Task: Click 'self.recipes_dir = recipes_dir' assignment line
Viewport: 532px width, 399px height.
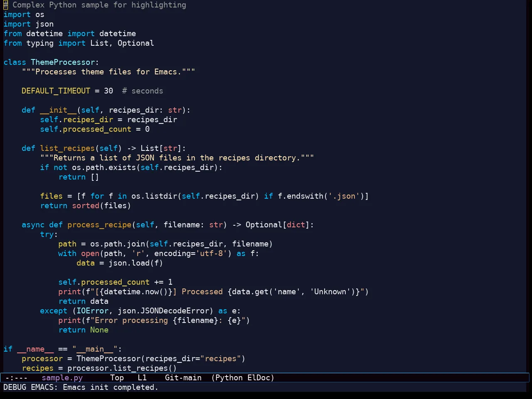Action: point(108,120)
